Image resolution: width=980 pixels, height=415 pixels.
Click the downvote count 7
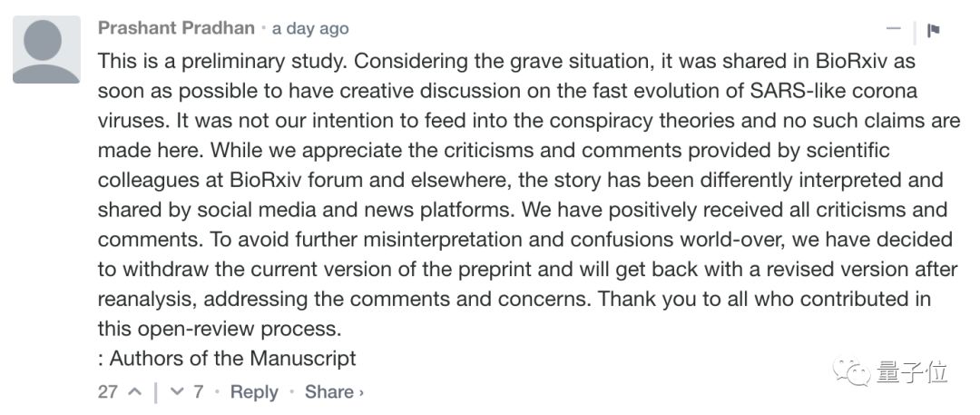point(198,392)
